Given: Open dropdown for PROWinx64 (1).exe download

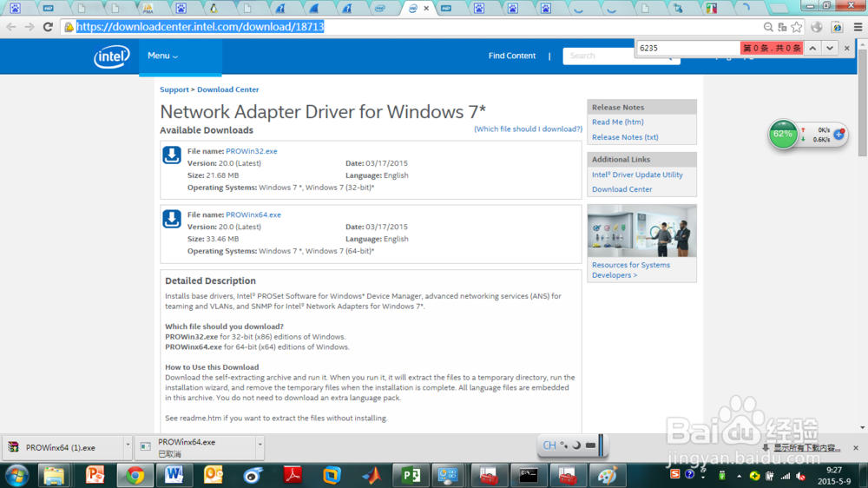Looking at the screenshot, I should point(128,445).
